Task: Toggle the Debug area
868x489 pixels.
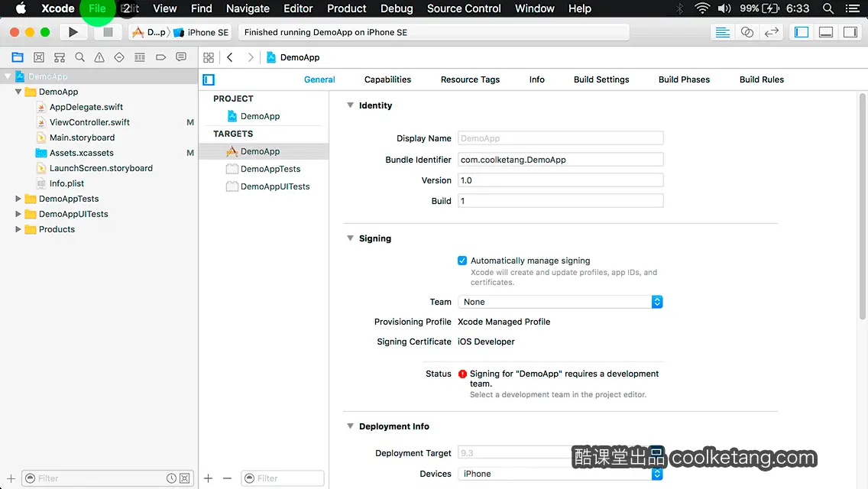Action: click(x=826, y=32)
